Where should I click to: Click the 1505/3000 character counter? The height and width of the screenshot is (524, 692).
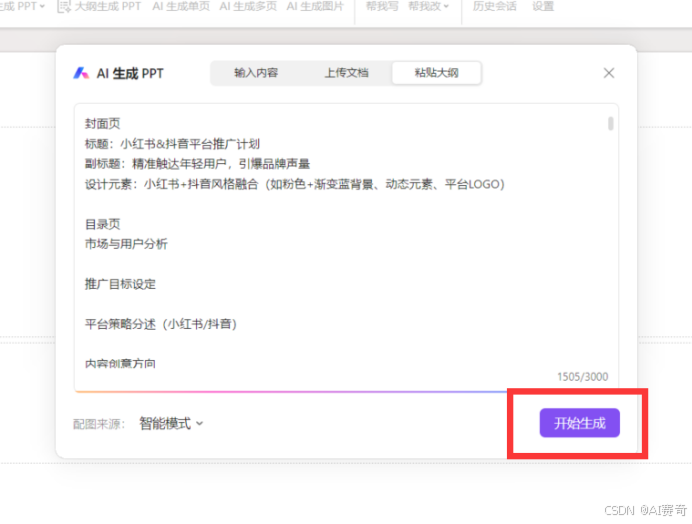point(583,377)
